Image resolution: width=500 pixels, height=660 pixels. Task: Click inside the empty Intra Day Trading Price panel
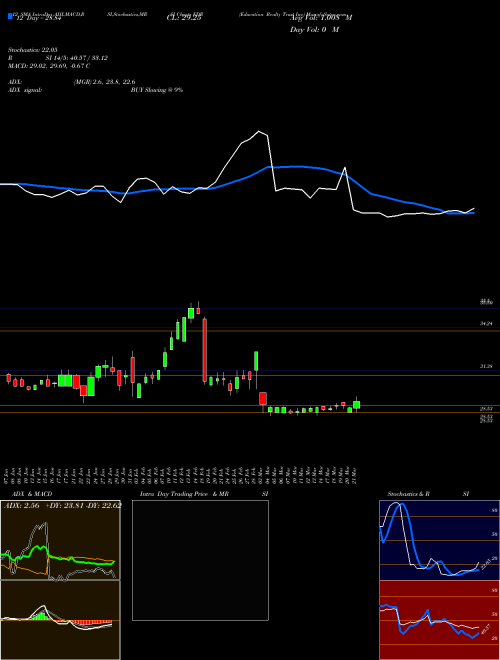200,560
